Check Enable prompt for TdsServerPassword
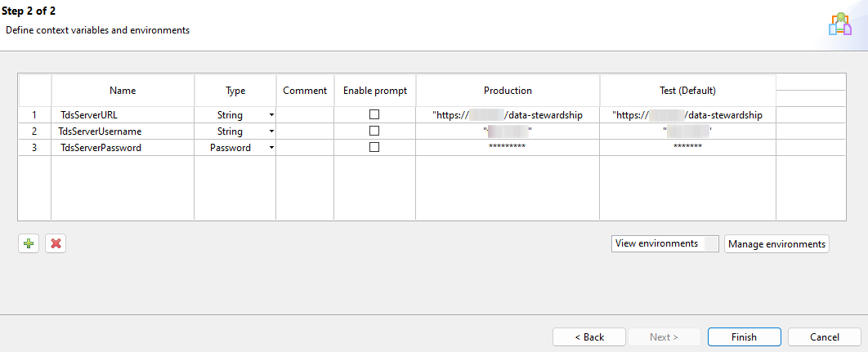The height and width of the screenshot is (352, 868). [374, 148]
